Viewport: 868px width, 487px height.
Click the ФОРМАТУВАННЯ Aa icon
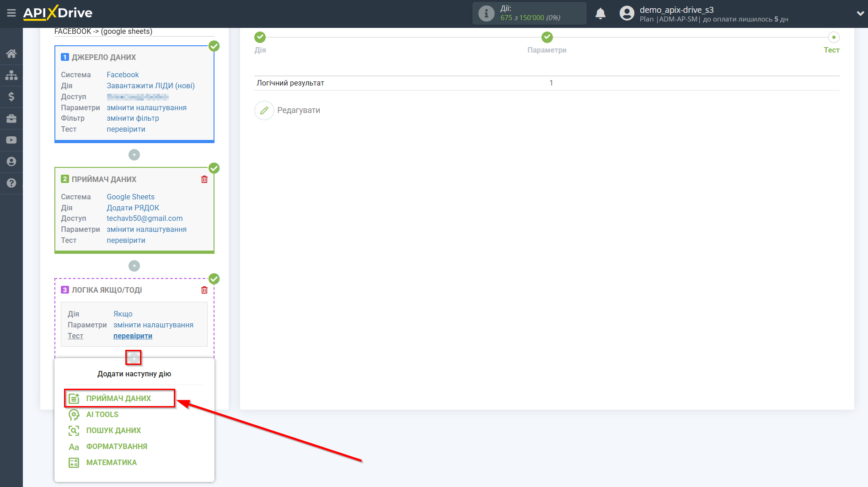pyautogui.click(x=74, y=447)
